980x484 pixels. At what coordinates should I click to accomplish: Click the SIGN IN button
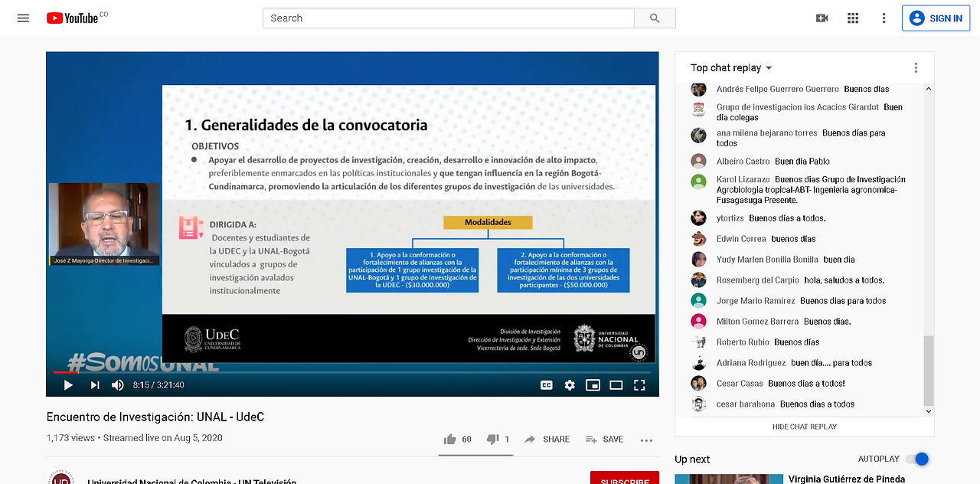coord(936,18)
